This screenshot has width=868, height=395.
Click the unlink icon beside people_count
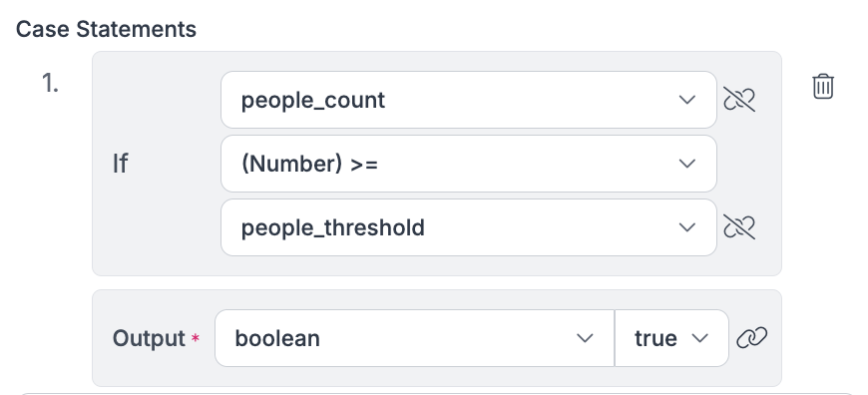tap(739, 100)
